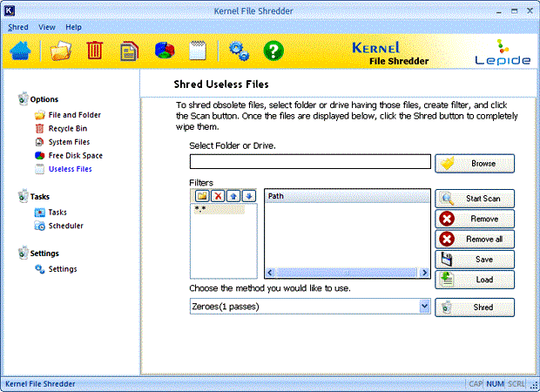Click the Tasks group trash bin icon

23,196
